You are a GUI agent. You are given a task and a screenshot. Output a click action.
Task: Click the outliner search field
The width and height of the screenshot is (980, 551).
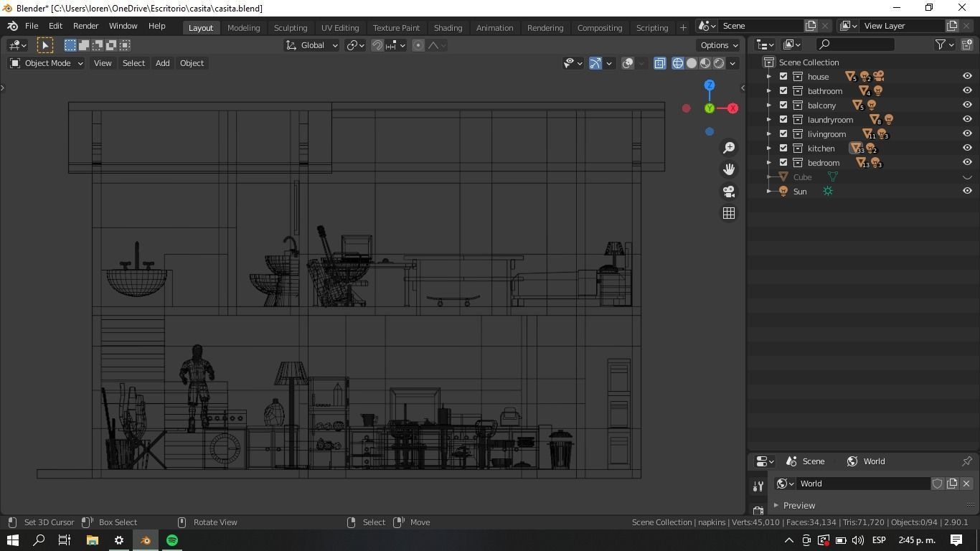[x=855, y=44]
